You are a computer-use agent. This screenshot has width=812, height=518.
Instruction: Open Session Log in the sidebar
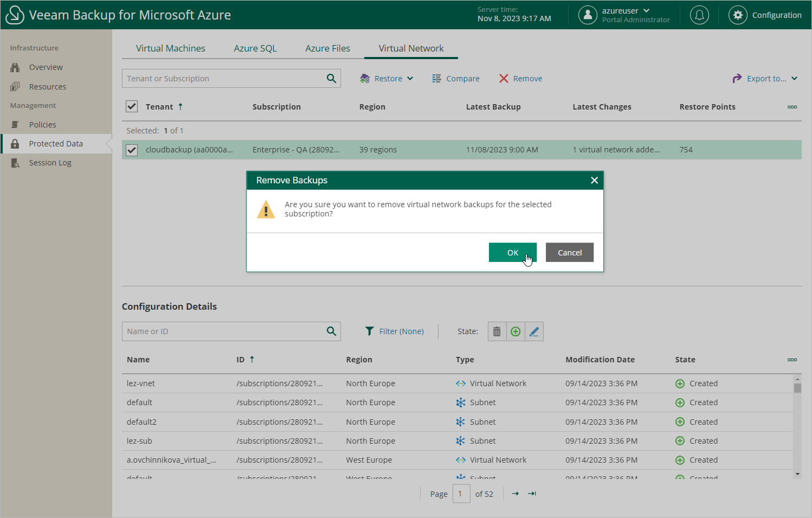coord(50,163)
